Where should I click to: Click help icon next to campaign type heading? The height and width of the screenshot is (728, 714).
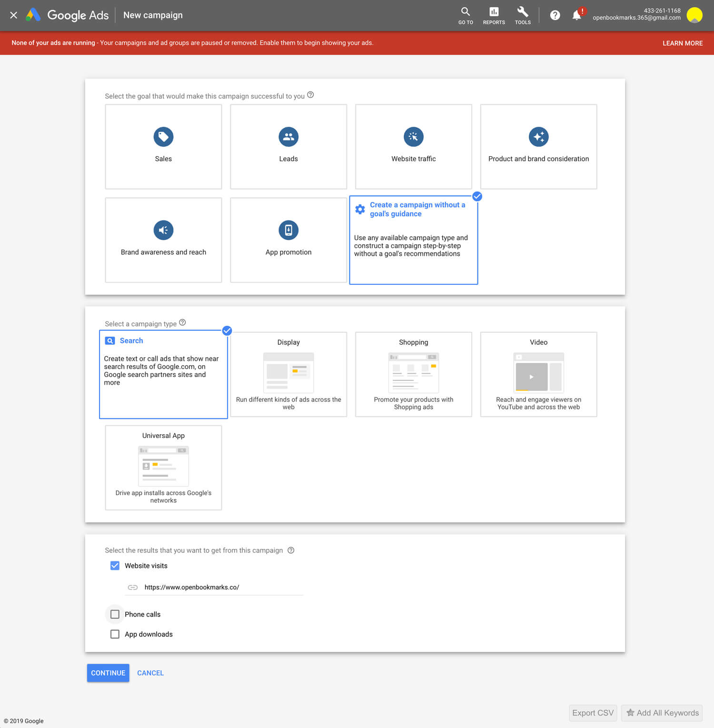tap(182, 322)
